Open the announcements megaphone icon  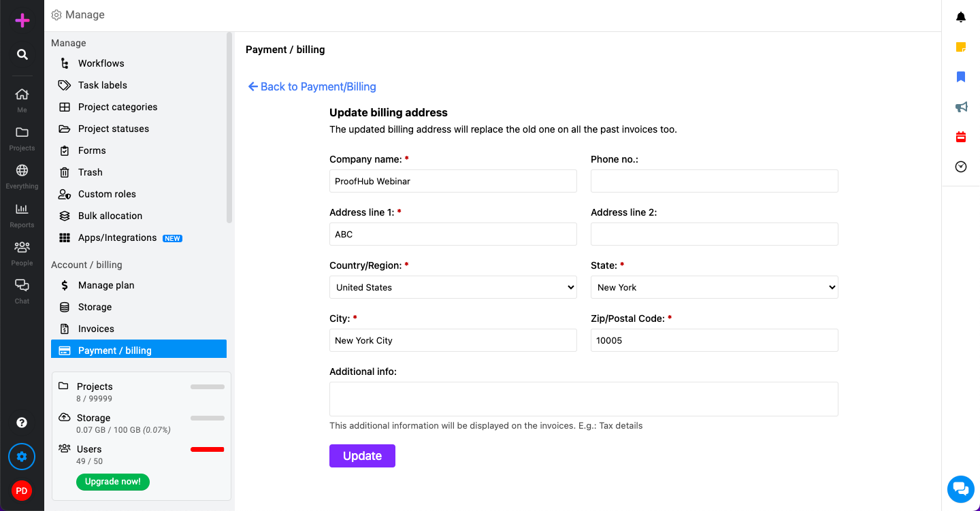point(961,107)
